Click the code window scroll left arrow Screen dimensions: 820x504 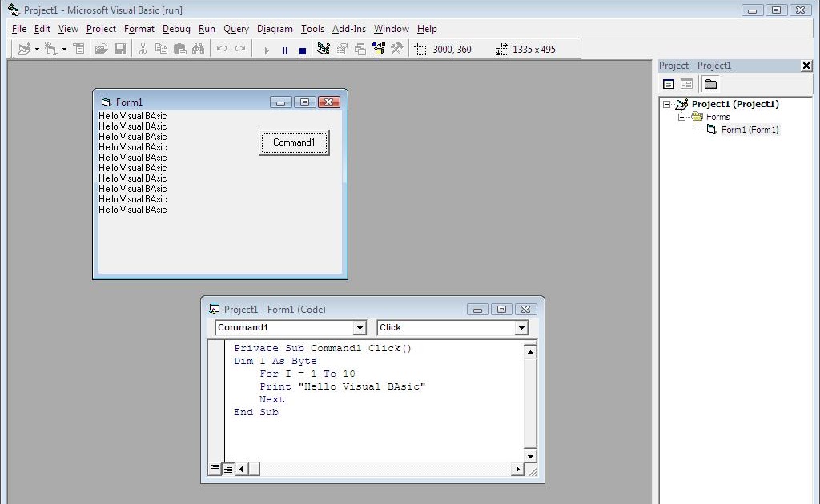click(241, 469)
